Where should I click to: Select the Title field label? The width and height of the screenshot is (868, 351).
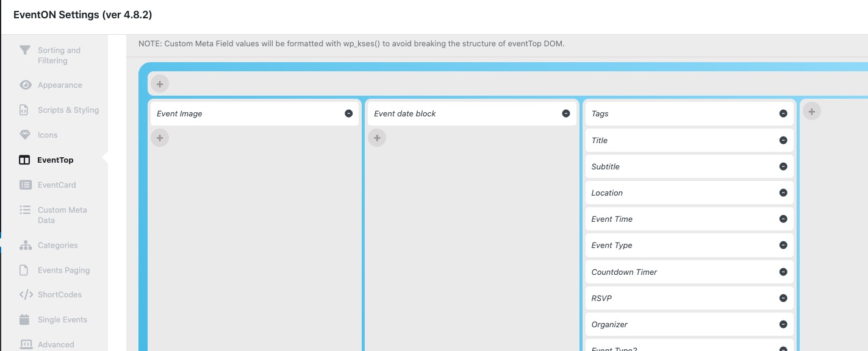pyautogui.click(x=599, y=140)
